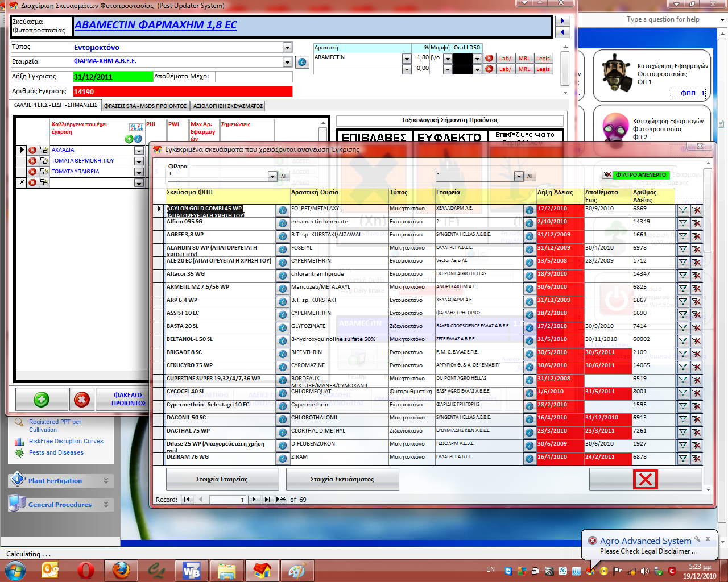Click red Αριθμός Έγκρισης field 14190

pos(183,92)
